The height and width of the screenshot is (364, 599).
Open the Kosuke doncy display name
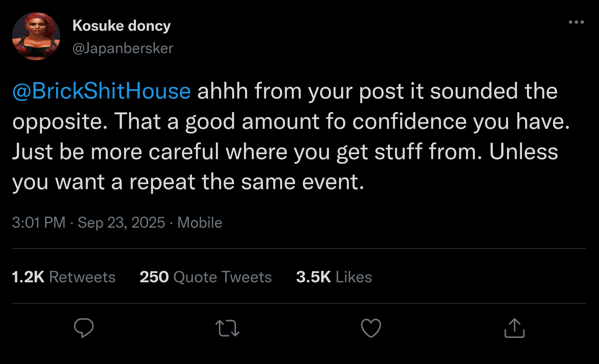121,26
